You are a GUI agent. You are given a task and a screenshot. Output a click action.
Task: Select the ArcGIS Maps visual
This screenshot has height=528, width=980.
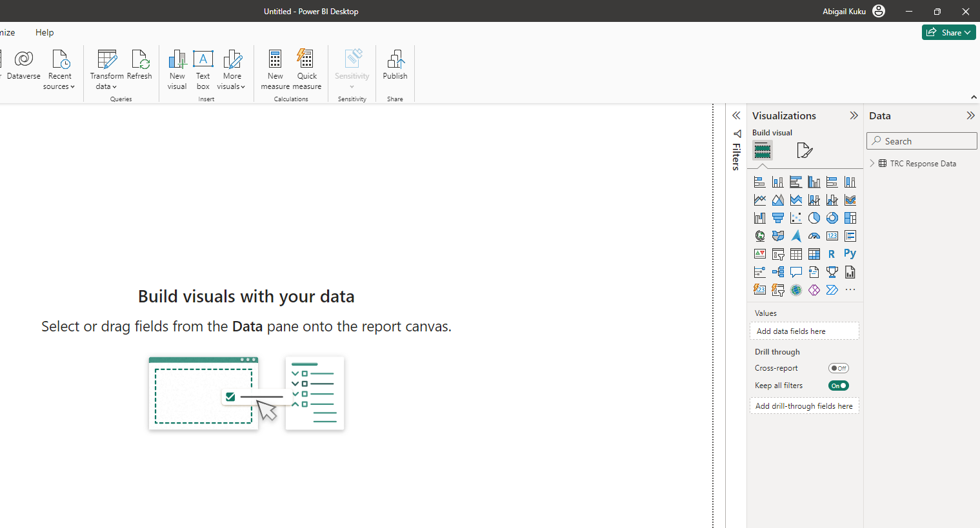point(796,290)
